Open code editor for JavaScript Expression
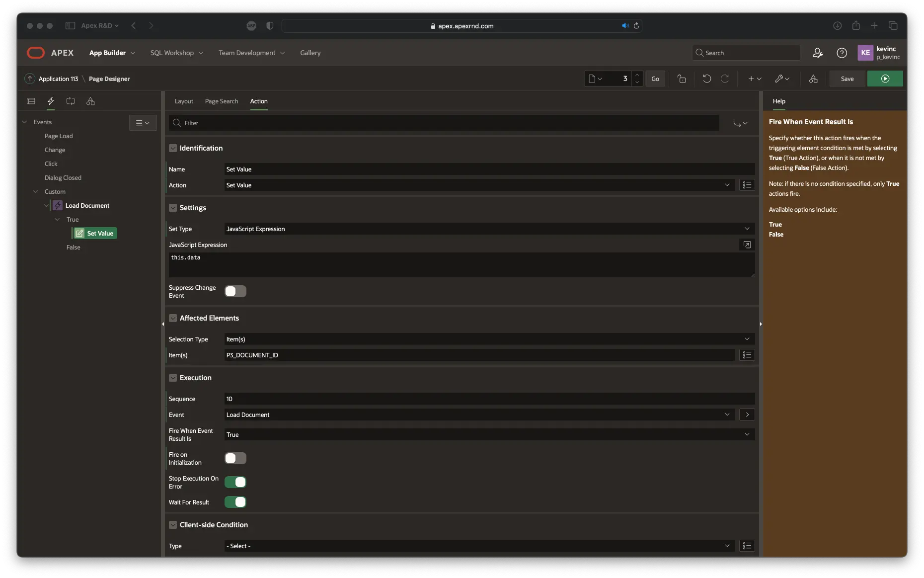Image resolution: width=924 pixels, height=578 pixels. (747, 245)
